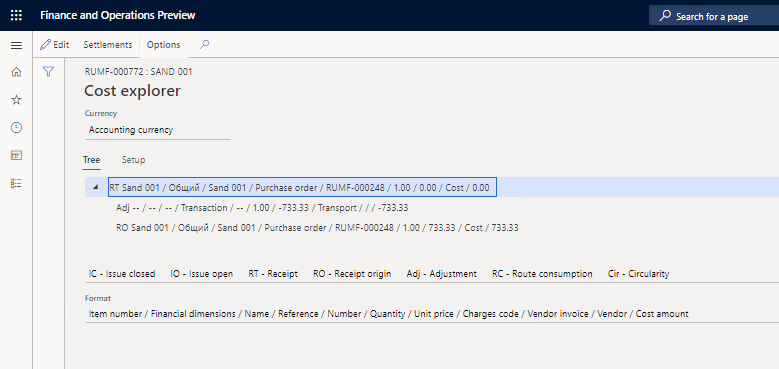The width and height of the screenshot is (779, 369).
Task: Open Workspaces icon in the sidebar
Action: 16,155
